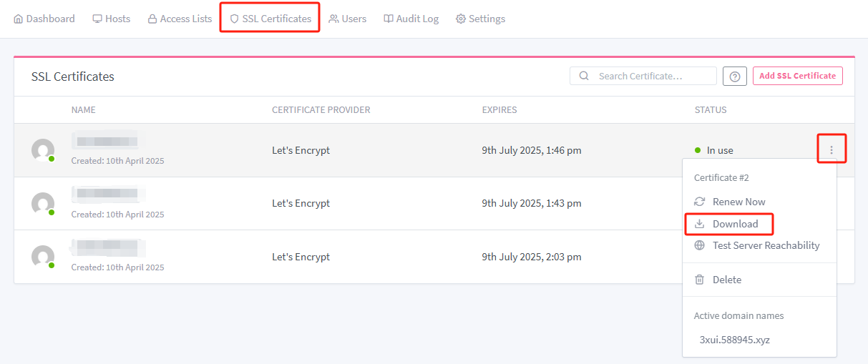The image size is (868, 364).
Task: Navigate to the Audit Log tab
Action: click(x=411, y=19)
